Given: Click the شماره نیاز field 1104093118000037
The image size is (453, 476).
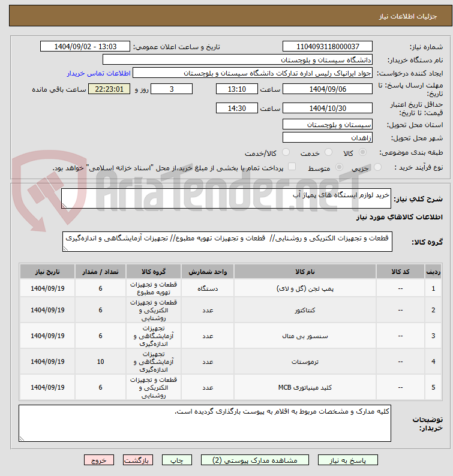Looking at the screenshot, I should click(327, 46).
